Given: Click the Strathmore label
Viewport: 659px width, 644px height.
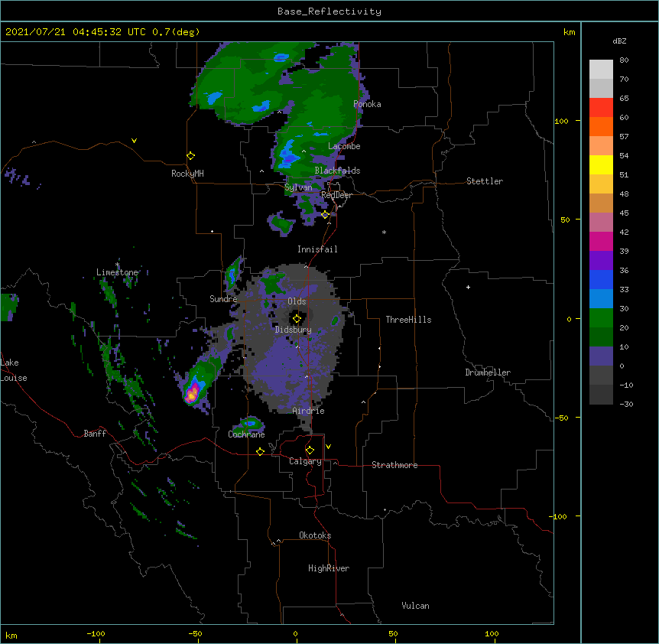Looking at the screenshot, I should point(394,465).
